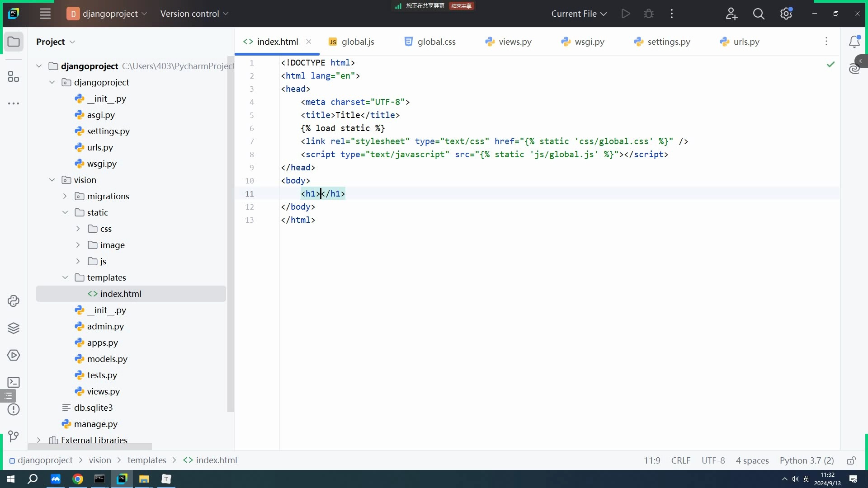
Task: Open Notifications bell panel
Action: coord(854,42)
